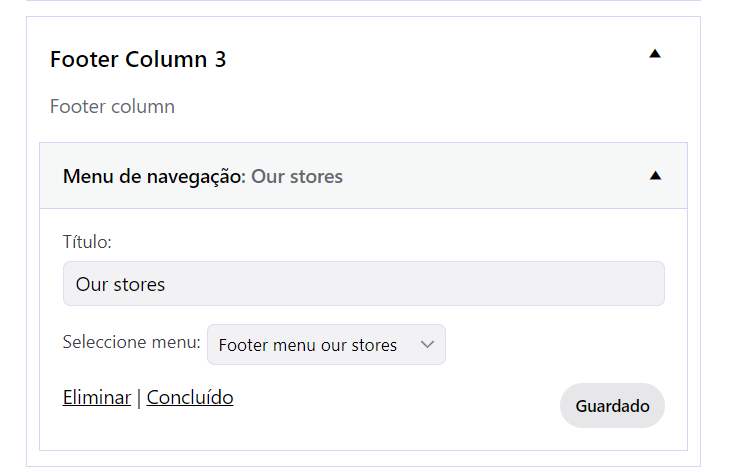Click the Our stores subtitle in widget header
Image resolution: width=732 pixels, height=474 pixels.
point(297,177)
